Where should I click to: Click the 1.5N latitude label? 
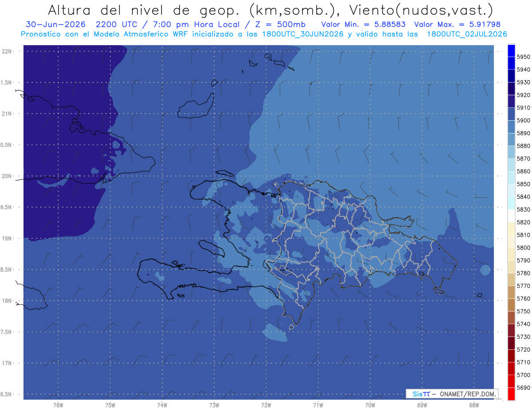click(x=5, y=82)
